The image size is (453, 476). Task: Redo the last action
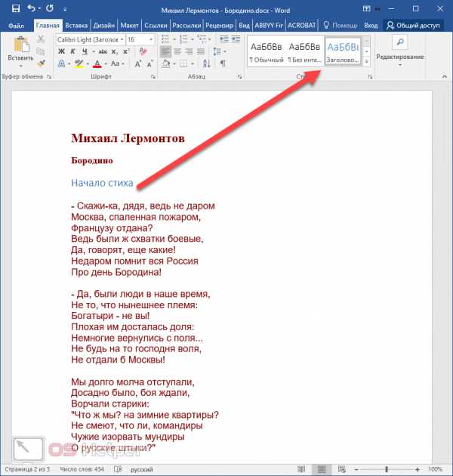(x=50, y=8)
